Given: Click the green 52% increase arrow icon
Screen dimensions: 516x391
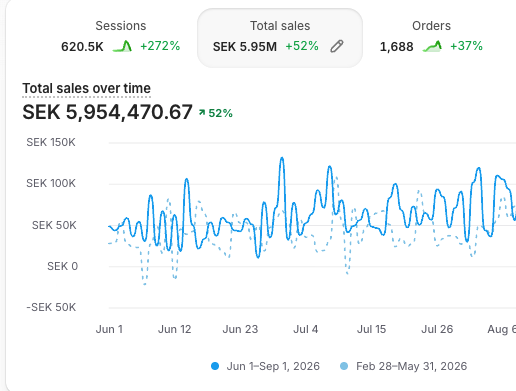Looking at the screenshot, I should [202, 113].
